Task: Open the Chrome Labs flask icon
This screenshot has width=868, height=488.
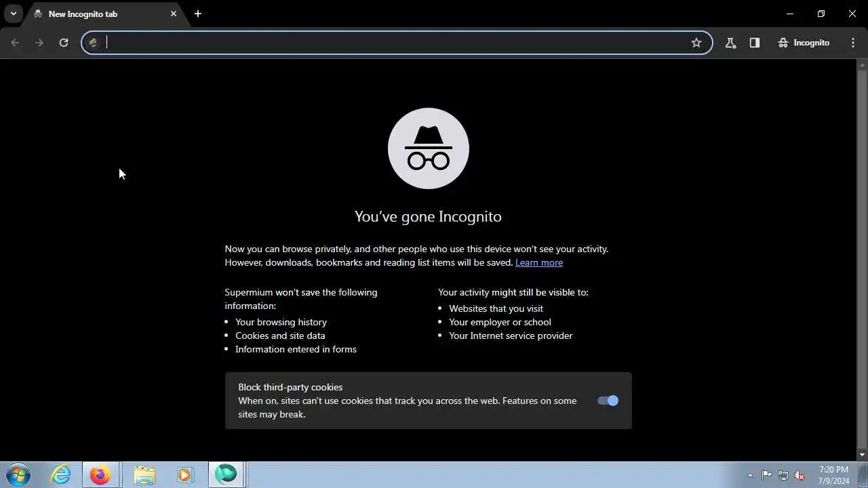Action: click(730, 43)
